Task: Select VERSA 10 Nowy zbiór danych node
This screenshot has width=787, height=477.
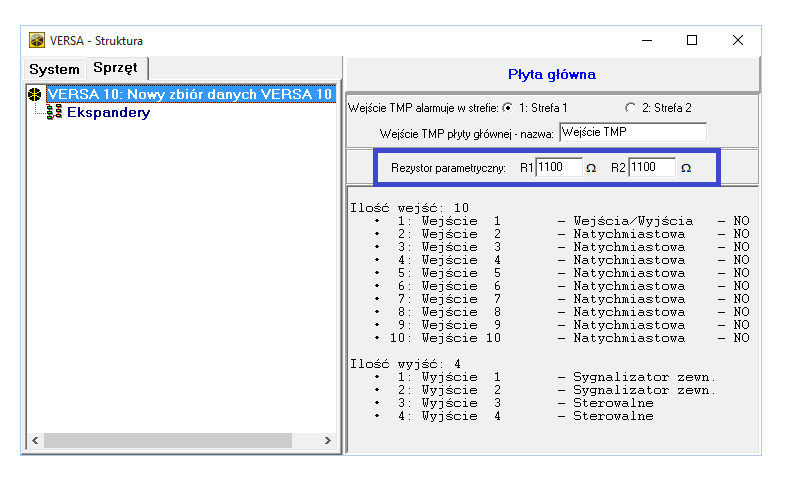Action: (x=190, y=94)
